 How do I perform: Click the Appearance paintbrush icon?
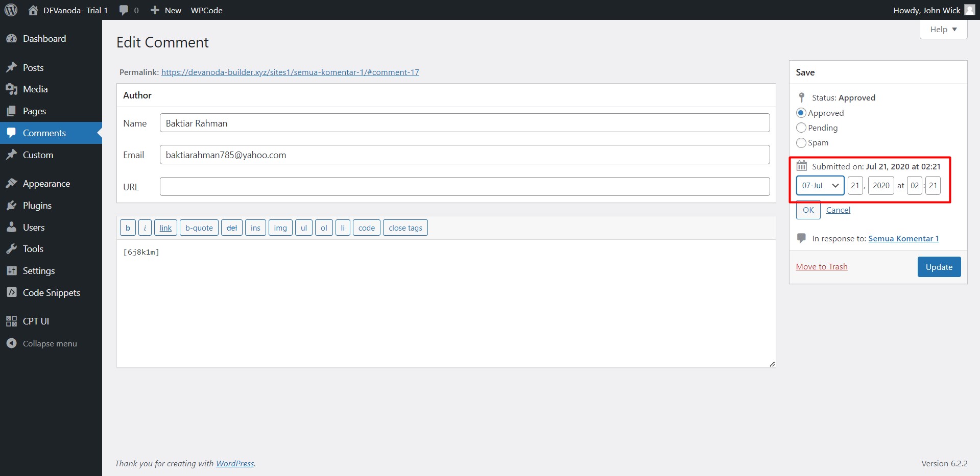point(11,184)
